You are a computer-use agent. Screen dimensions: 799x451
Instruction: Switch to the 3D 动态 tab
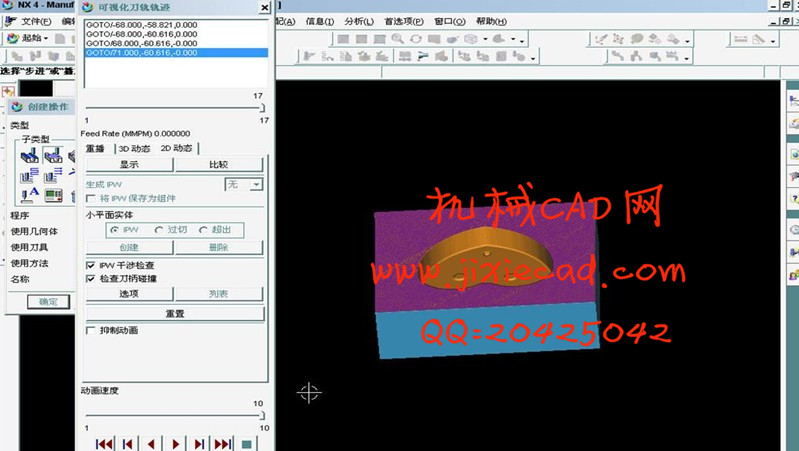(x=134, y=148)
